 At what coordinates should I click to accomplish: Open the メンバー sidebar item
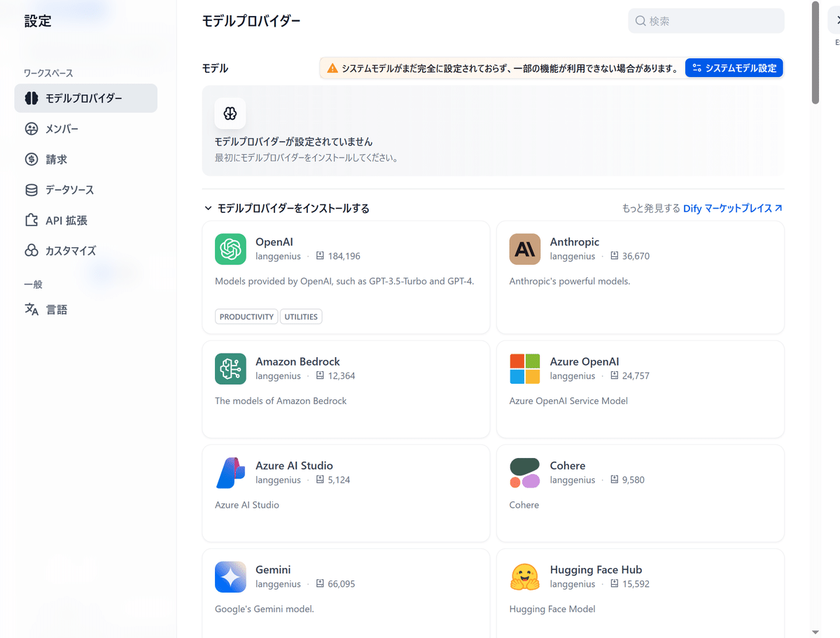coord(85,129)
